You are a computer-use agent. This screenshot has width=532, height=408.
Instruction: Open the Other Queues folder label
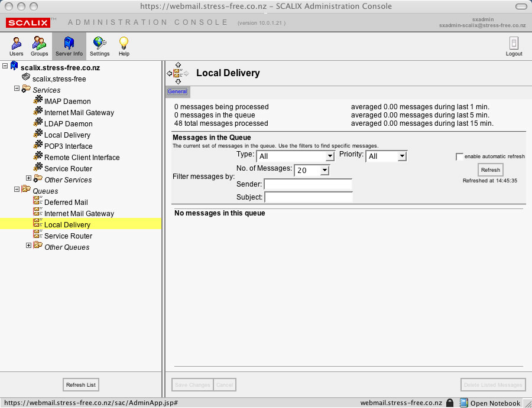point(67,247)
